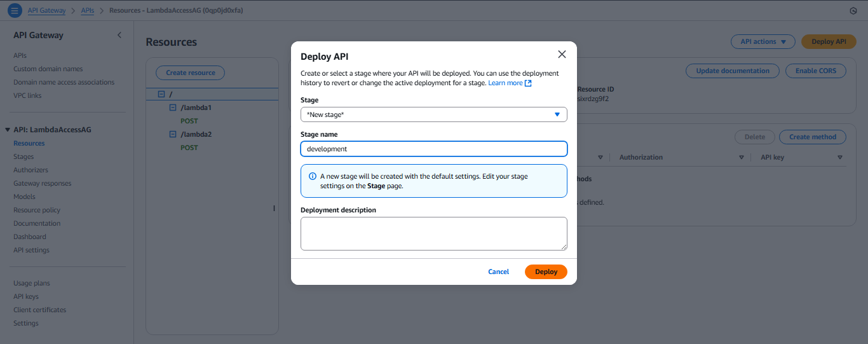This screenshot has width=868, height=344.
Task: Open API keys in sidebar
Action: (26, 296)
